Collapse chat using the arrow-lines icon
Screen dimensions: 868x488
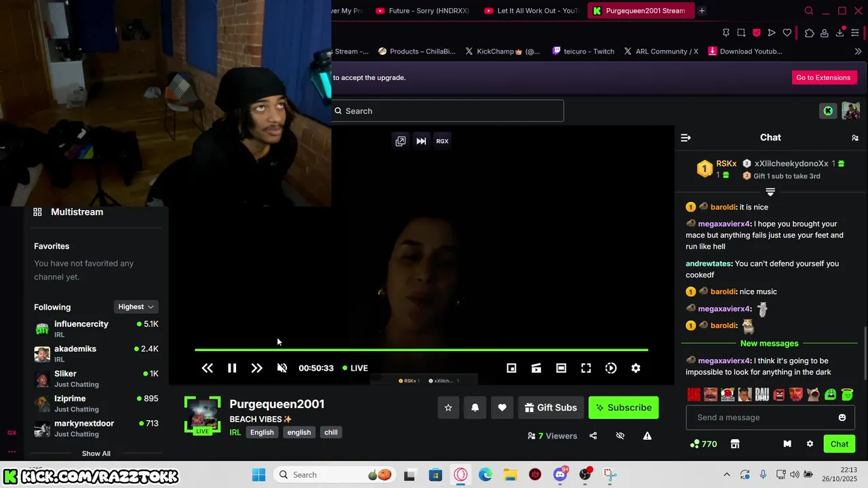(x=686, y=138)
